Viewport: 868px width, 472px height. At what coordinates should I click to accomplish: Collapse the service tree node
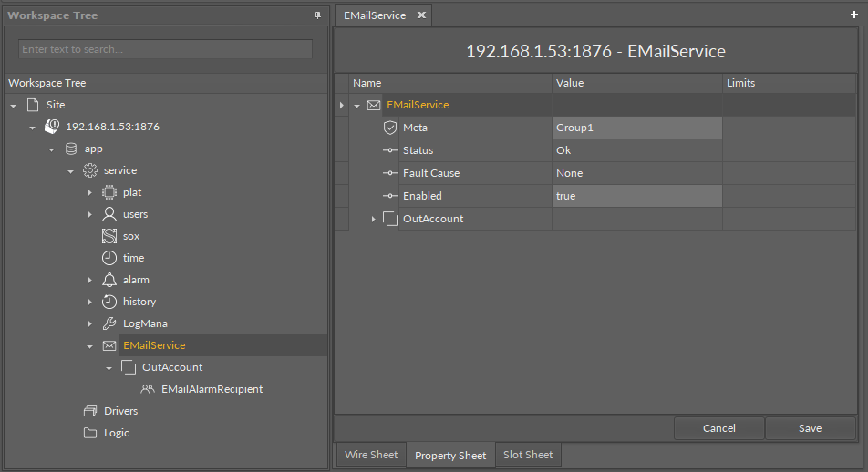pyautogui.click(x=70, y=171)
